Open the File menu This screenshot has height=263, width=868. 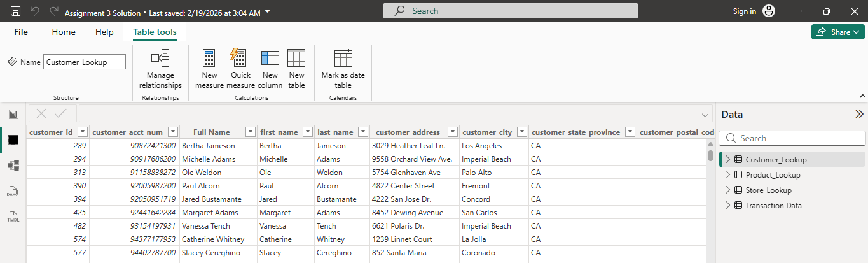tap(21, 32)
